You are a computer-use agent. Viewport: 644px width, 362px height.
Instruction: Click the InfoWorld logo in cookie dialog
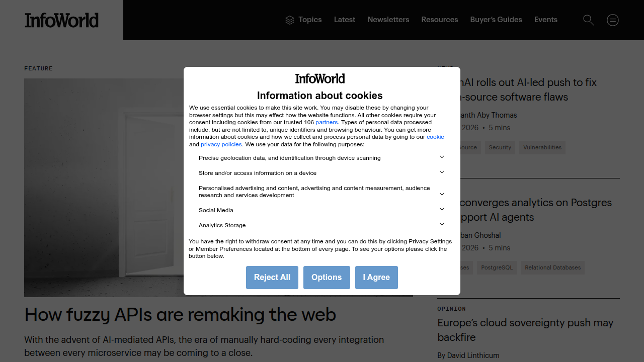(x=320, y=78)
